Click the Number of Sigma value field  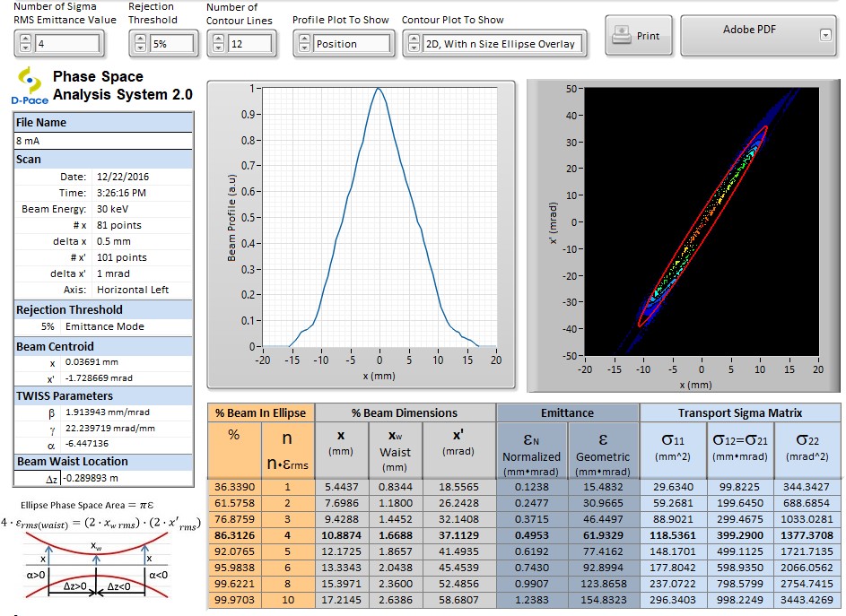tap(67, 43)
